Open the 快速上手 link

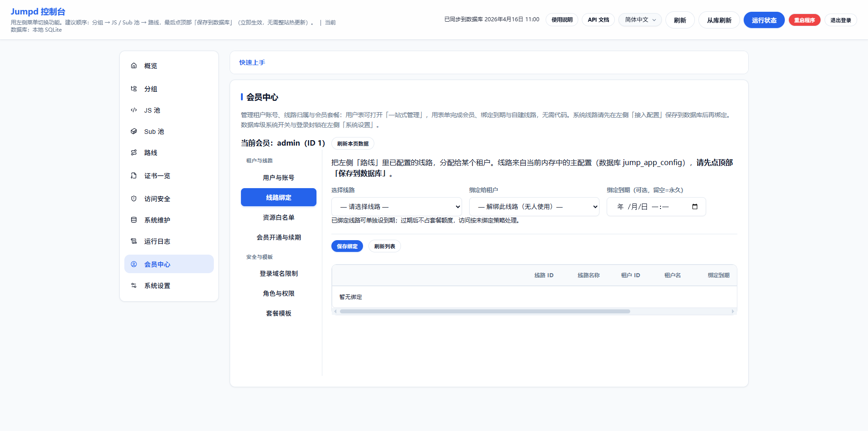point(252,62)
